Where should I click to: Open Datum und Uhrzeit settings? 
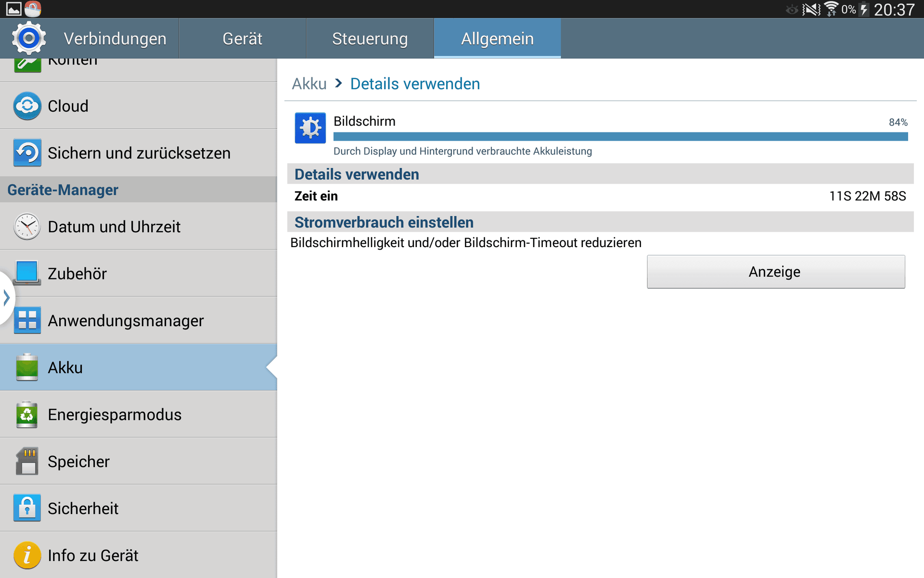pyautogui.click(x=139, y=226)
